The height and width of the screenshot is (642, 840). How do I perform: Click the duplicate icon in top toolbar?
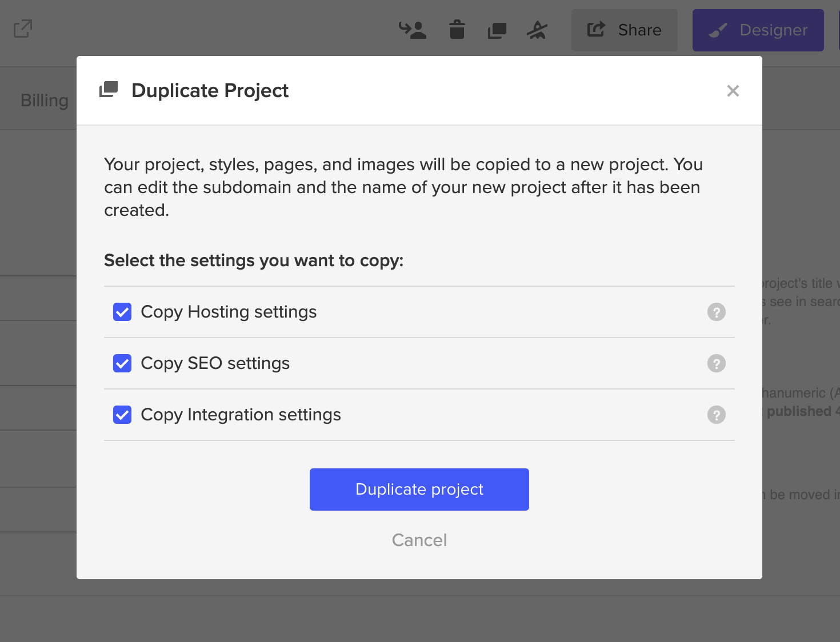pyautogui.click(x=497, y=30)
